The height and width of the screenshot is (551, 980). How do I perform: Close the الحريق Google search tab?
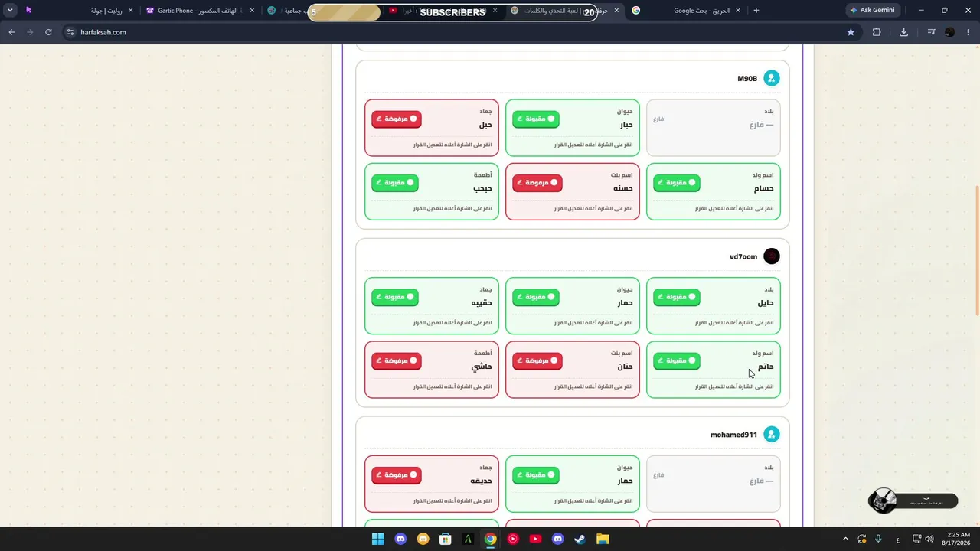click(738, 11)
